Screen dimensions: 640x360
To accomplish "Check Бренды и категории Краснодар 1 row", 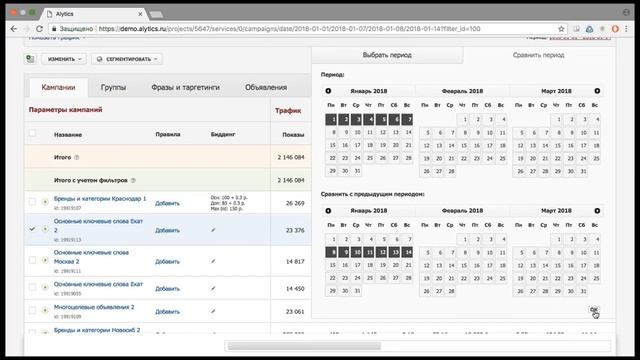I will coord(32,202).
